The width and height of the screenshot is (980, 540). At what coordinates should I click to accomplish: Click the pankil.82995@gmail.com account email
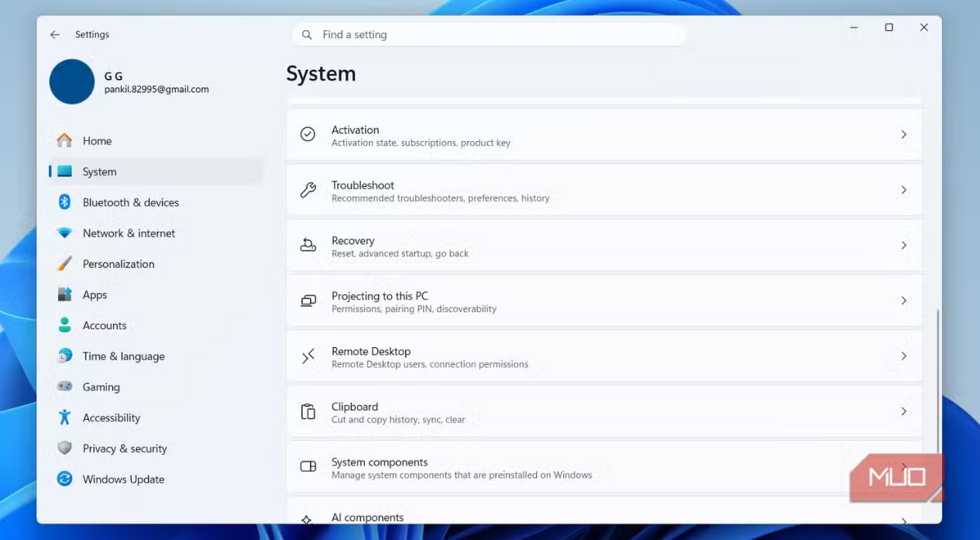click(x=156, y=89)
